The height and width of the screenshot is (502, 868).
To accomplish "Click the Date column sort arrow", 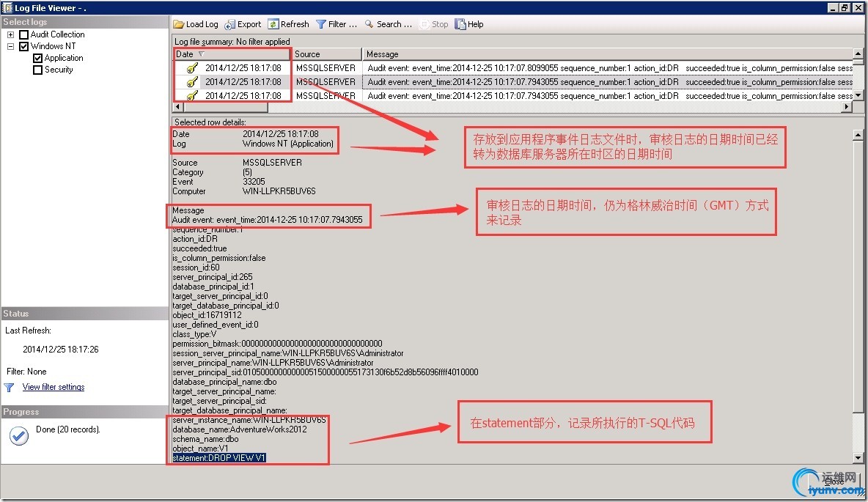I will (202, 54).
